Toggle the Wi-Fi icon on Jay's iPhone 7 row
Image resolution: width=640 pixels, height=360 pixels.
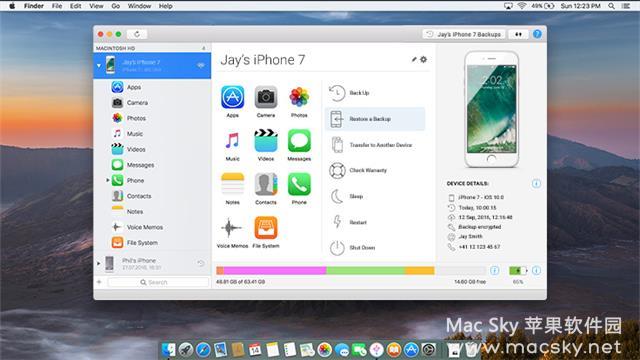tap(201, 65)
